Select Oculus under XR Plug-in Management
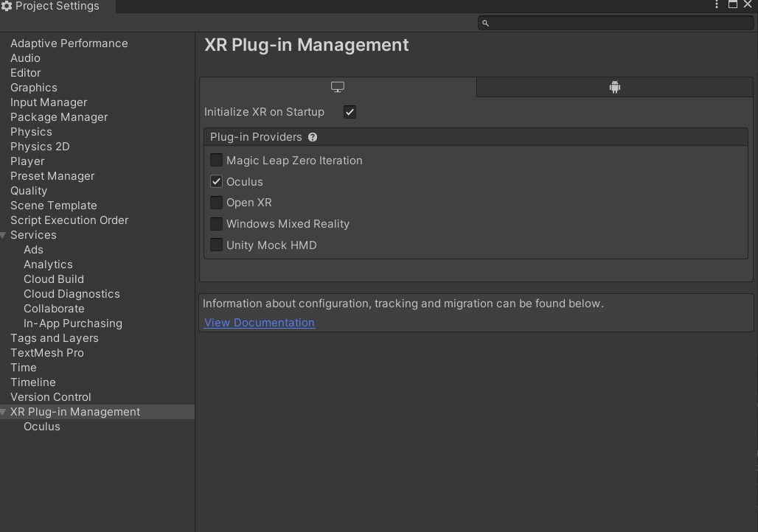 tap(42, 427)
